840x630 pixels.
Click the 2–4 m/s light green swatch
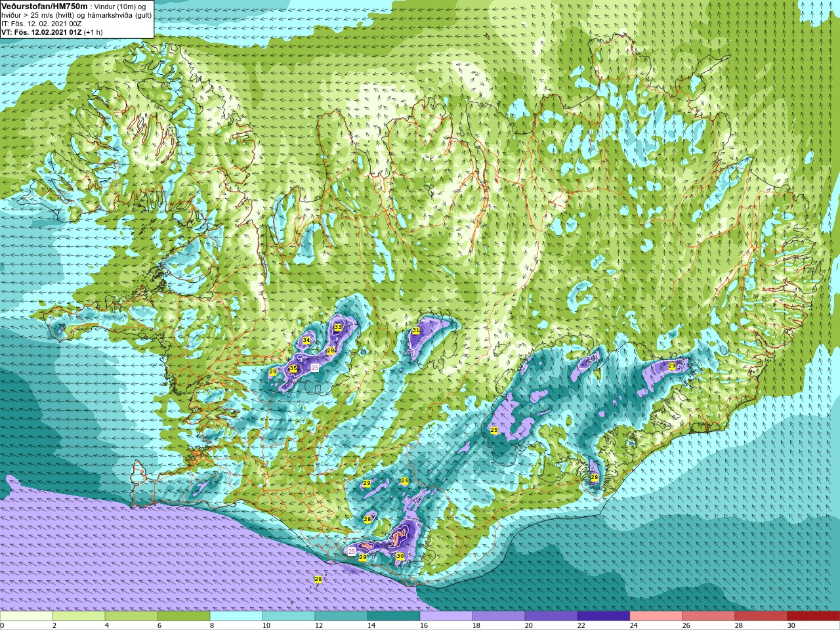pyautogui.click(x=79, y=616)
